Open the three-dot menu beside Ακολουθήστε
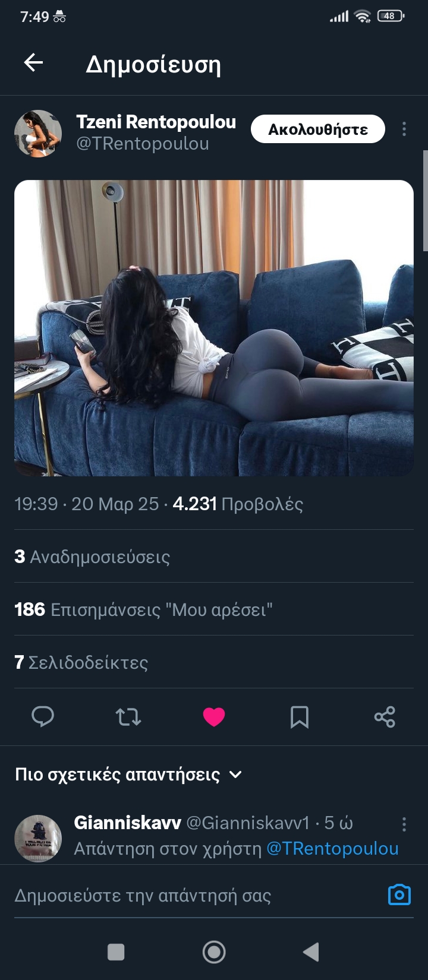The width and height of the screenshot is (428, 980). 404,129
